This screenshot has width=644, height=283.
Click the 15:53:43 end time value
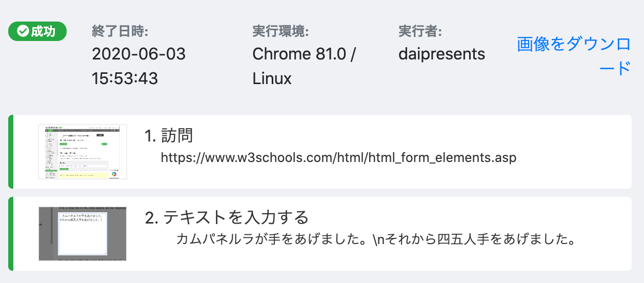tap(125, 78)
